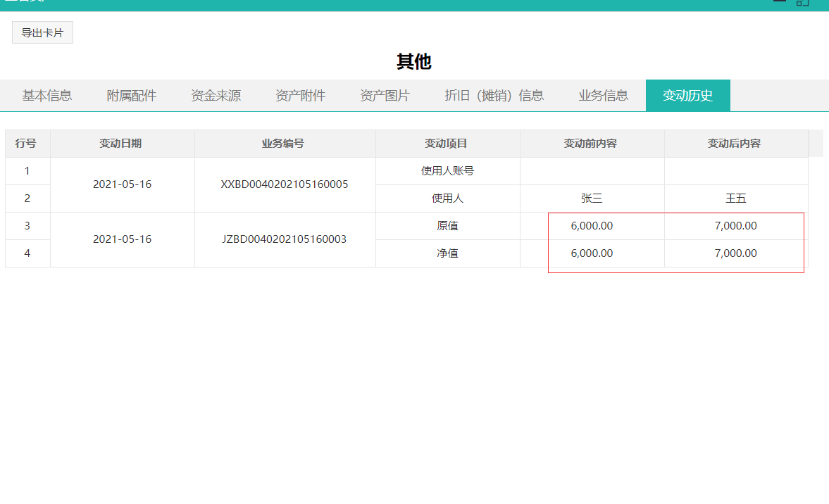Click the 业务编号 column header

[285, 144]
